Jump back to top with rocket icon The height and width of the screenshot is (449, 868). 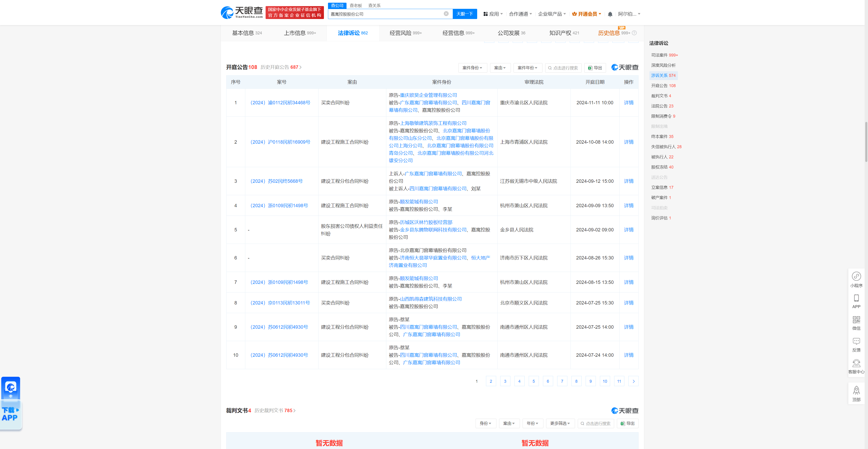click(856, 394)
